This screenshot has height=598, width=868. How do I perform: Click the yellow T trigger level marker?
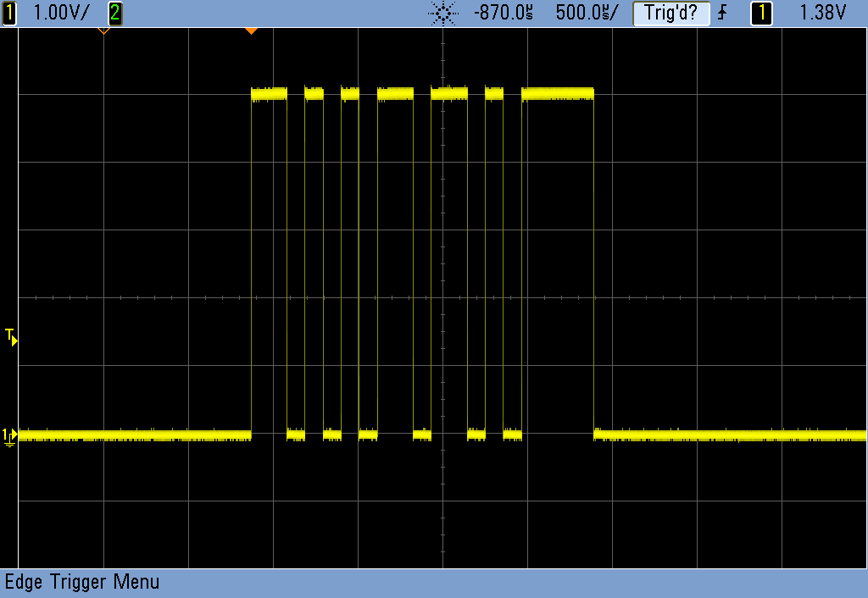(11, 336)
